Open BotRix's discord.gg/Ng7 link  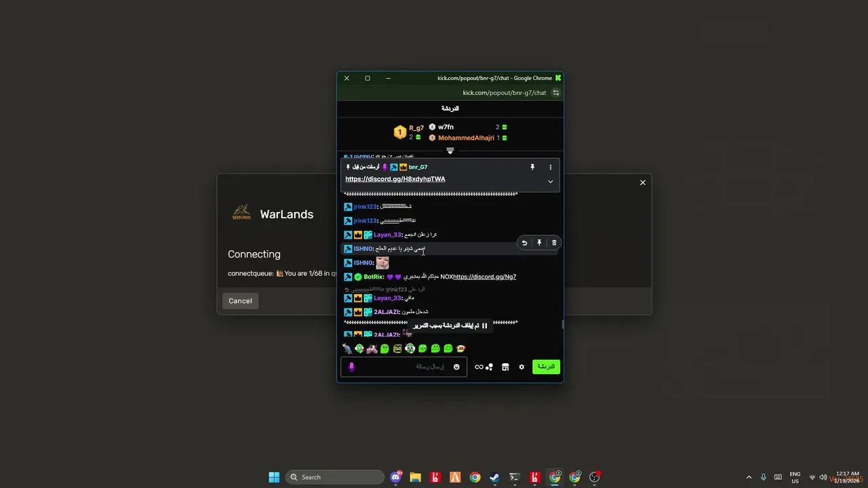pyautogui.click(x=485, y=277)
